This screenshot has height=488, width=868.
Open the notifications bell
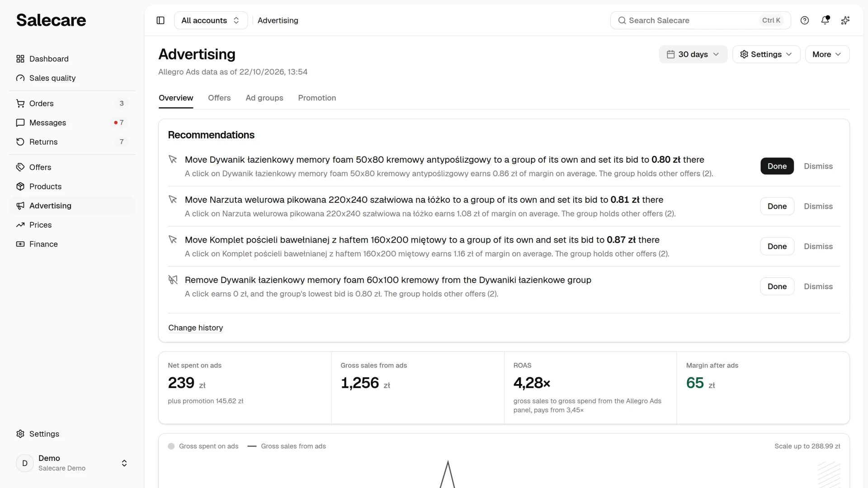coord(825,20)
